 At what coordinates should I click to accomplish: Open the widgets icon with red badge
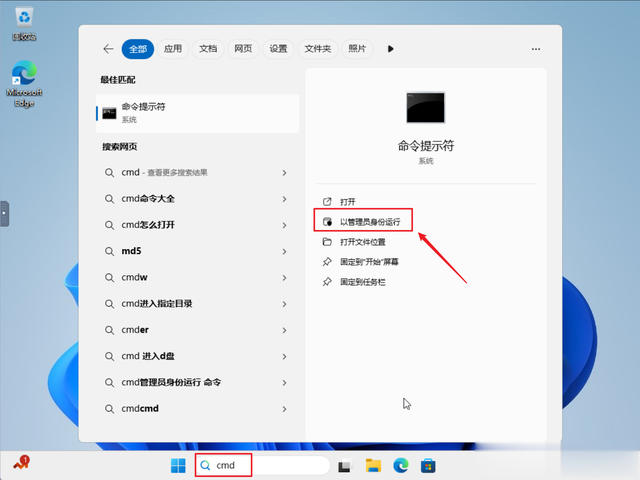[21, 463]
